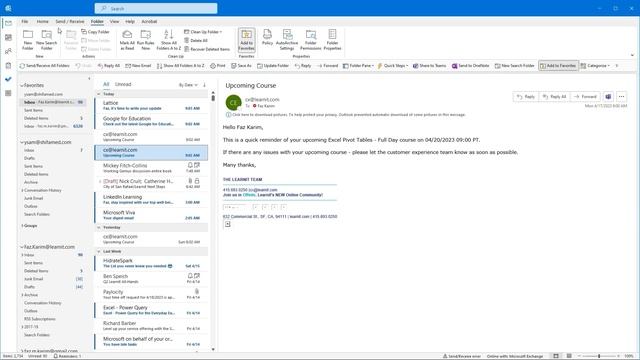The height and width of the screenshot is (360, 640).
Task: Click Forward in message header
Action: pyautogui.click(x=585, y=97)
